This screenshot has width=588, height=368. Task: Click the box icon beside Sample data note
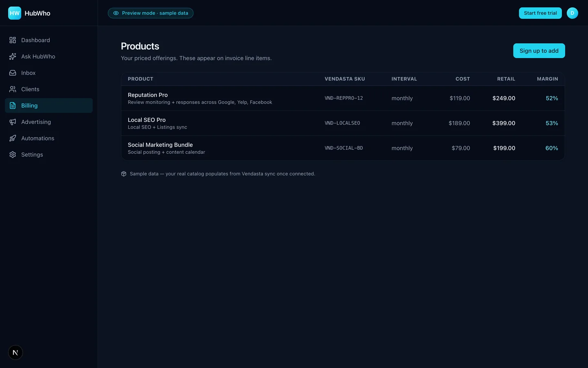[x=124, y=174]
